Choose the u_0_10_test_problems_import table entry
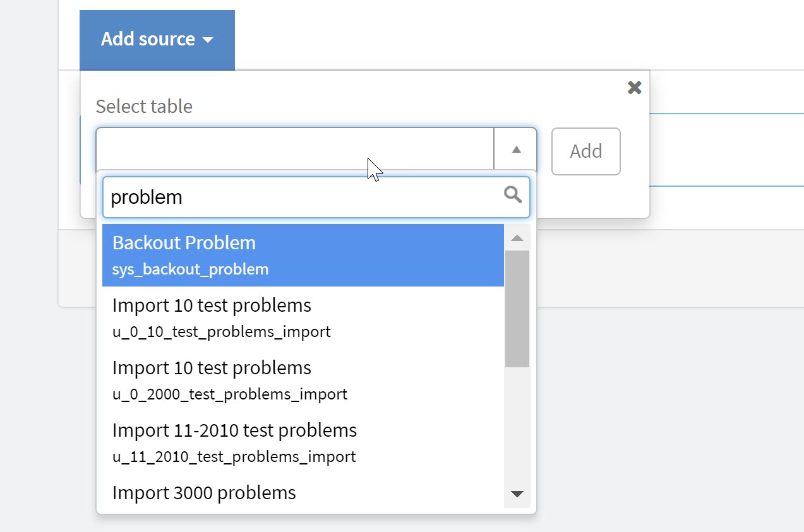Viewport: 804px width, 532px height. [x=303, y=317]
